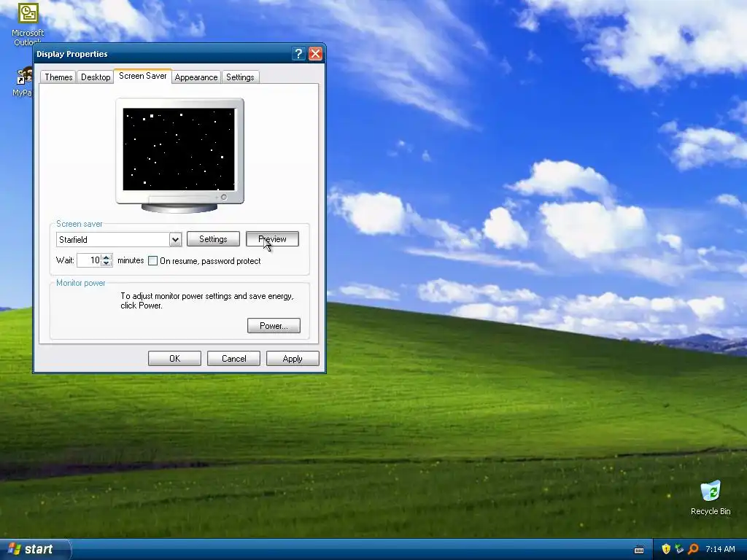The width and height of the screenshot is (747, 560).
Task: Click the yellow security shield tray icon
Action: pos(666,549)
